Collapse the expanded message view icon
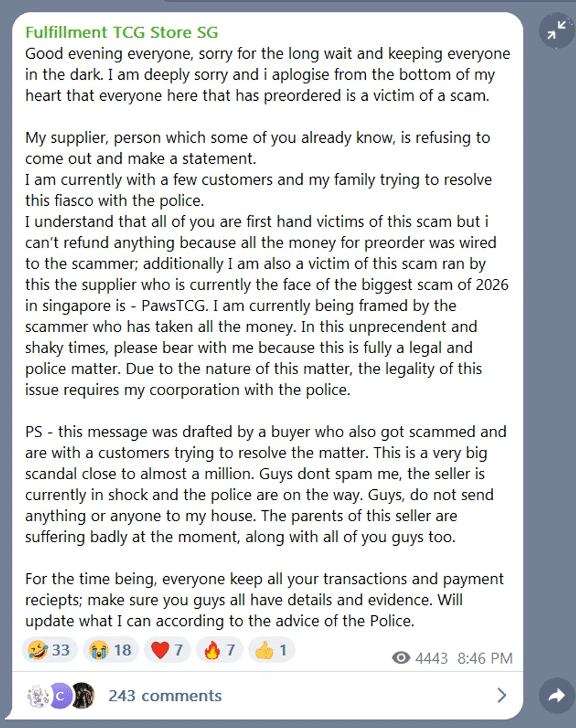The image size is (576, 728). click(x=557, y=31)
